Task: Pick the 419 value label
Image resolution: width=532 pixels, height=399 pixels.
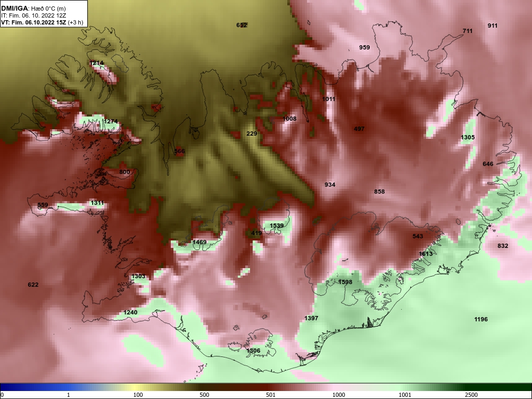Action: 256,233
